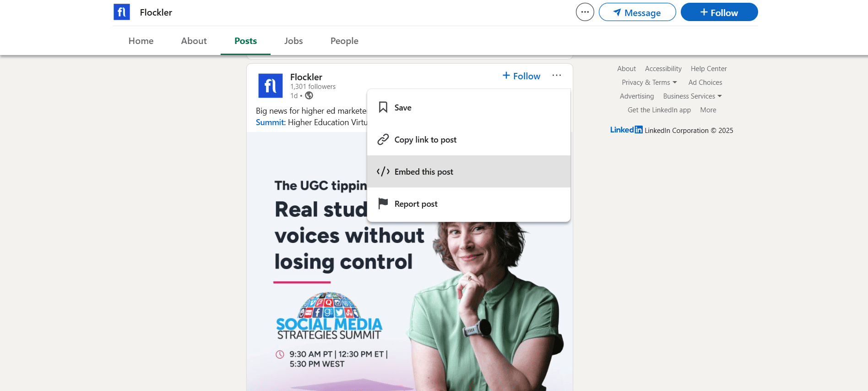The height and width of the screenshot is (391, 868).
Task: Click the 1,301 followers text
Action: (x=313, y=87)
